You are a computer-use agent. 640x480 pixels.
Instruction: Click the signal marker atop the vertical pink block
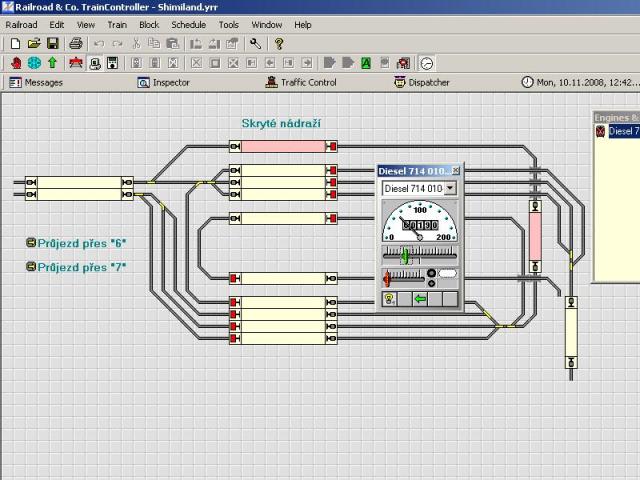[x=536, y=207]
